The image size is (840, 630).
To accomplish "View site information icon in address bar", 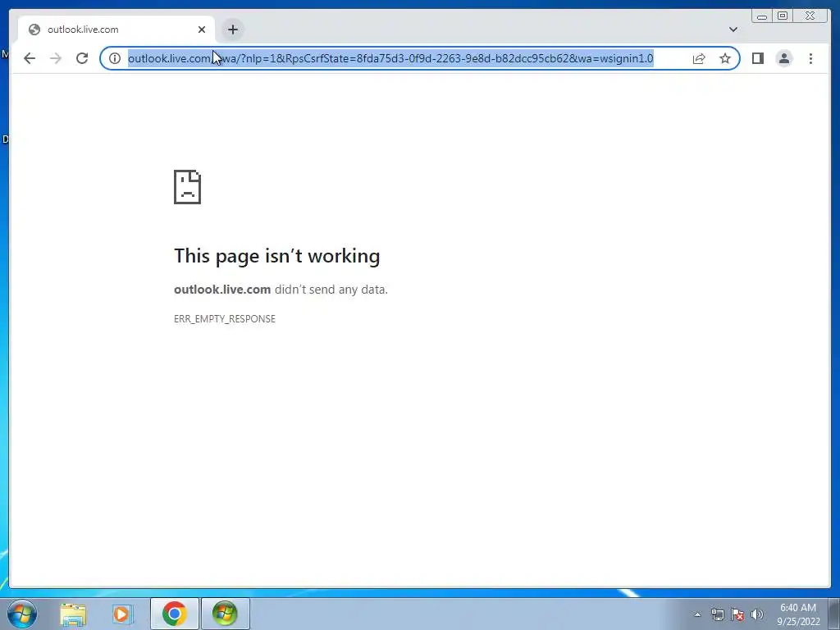I will [115, 58].
